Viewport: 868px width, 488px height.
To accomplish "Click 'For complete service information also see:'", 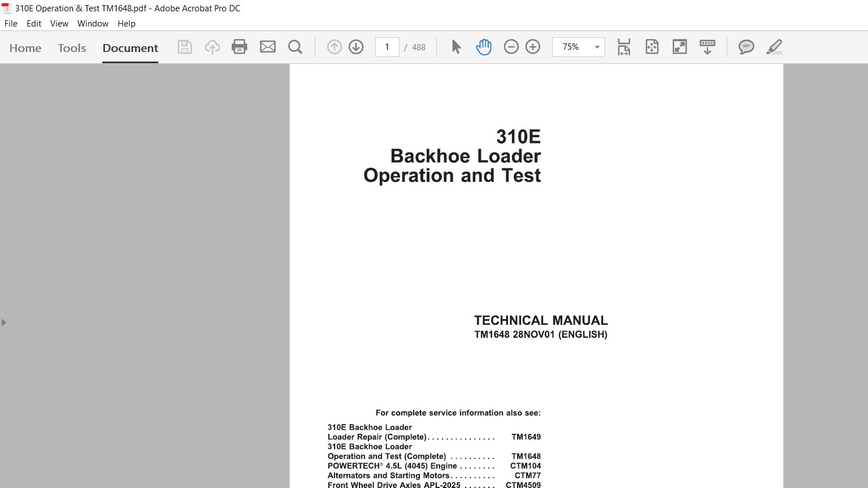I will click(458, 413).
